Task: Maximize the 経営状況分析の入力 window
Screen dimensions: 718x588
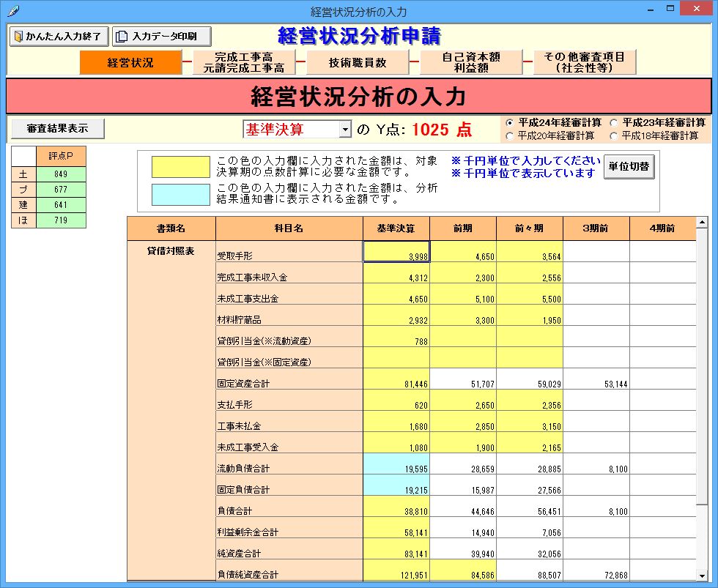Action: [670, 8]
